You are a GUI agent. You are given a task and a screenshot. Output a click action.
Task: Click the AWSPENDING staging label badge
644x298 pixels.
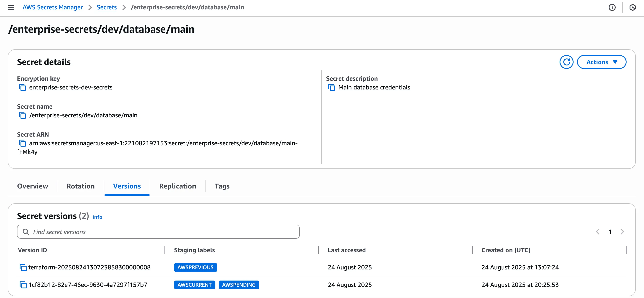[x=239, y=285]
